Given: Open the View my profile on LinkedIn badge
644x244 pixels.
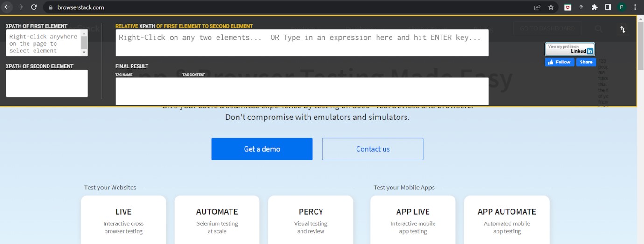Looking at the screenshot, I should pos(570,49).
